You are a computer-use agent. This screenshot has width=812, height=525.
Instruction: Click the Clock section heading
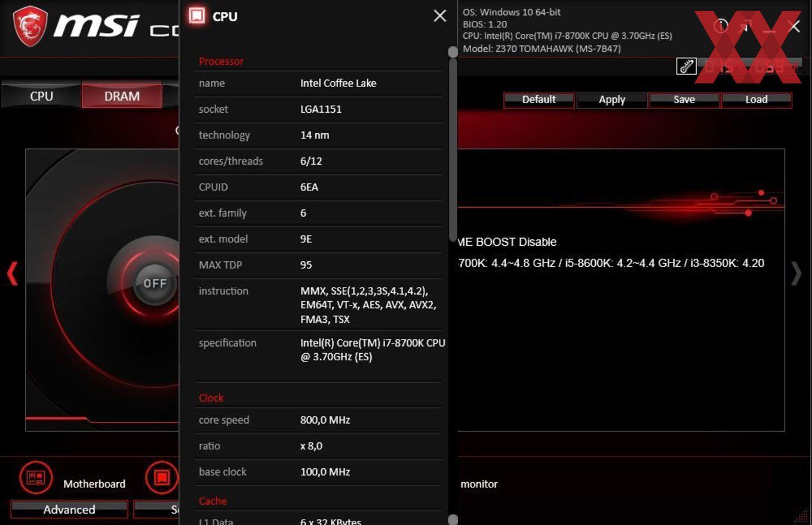[x=211, y=398]
